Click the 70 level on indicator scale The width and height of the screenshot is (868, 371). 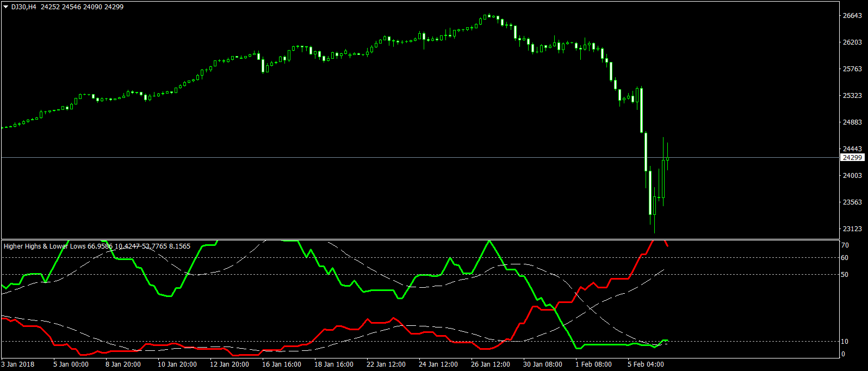[x=845, y=245]
